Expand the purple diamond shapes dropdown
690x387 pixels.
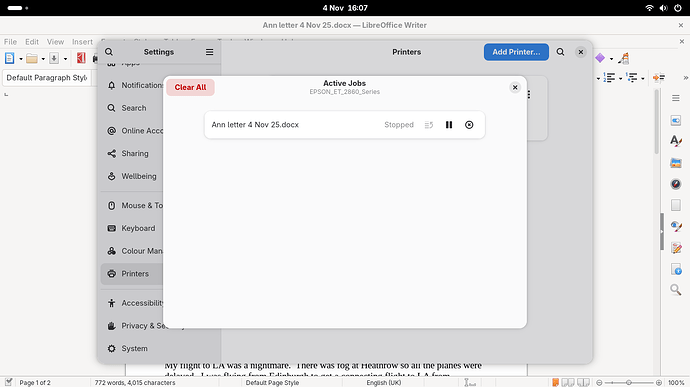coord(611,59)
